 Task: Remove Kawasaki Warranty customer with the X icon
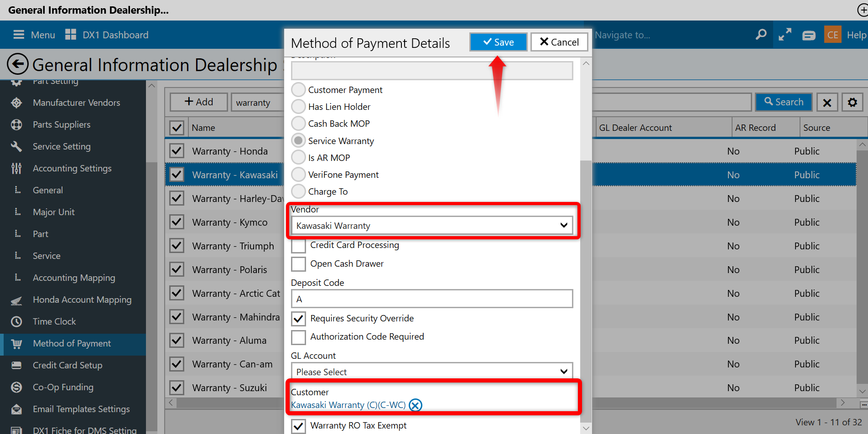tap(416, 405)
